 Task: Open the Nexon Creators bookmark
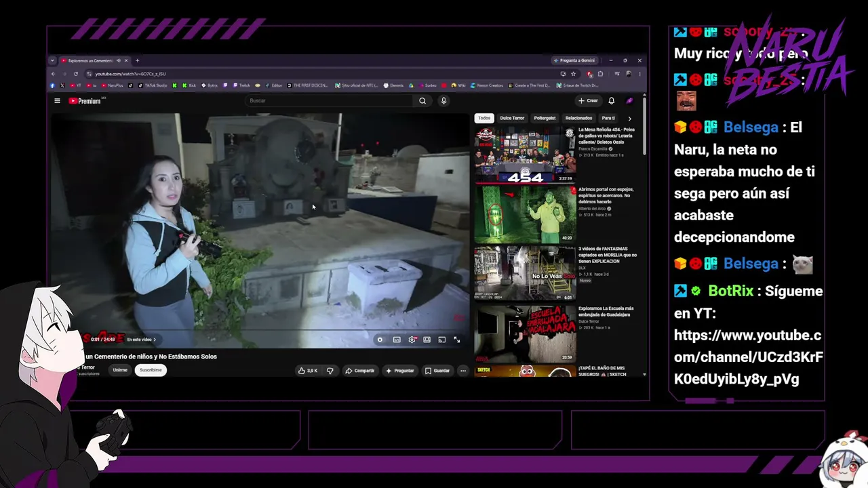tap(487, 85)
